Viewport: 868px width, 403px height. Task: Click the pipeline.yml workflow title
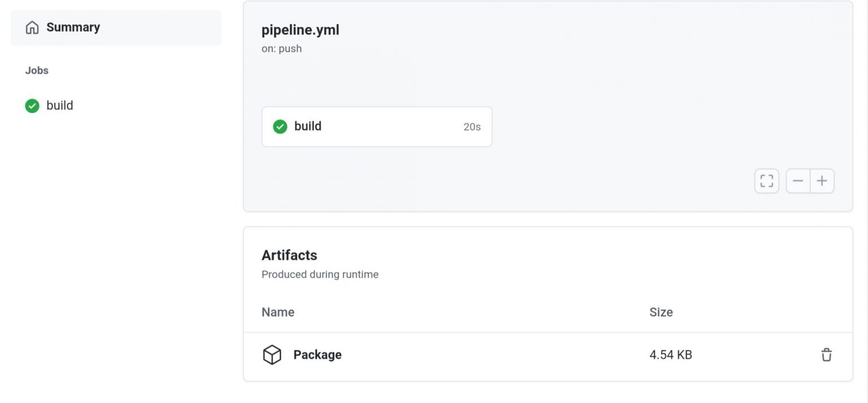pyautogui.click(x=300, y=29)
